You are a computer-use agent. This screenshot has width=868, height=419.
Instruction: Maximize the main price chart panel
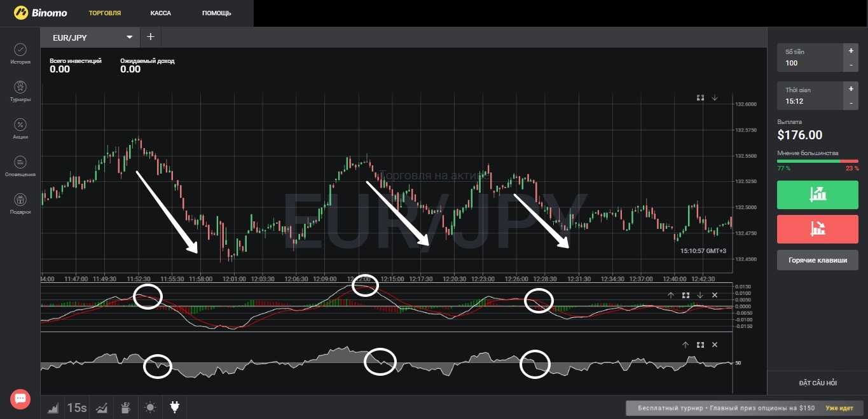pyautogui.click(x=700, y=97)
